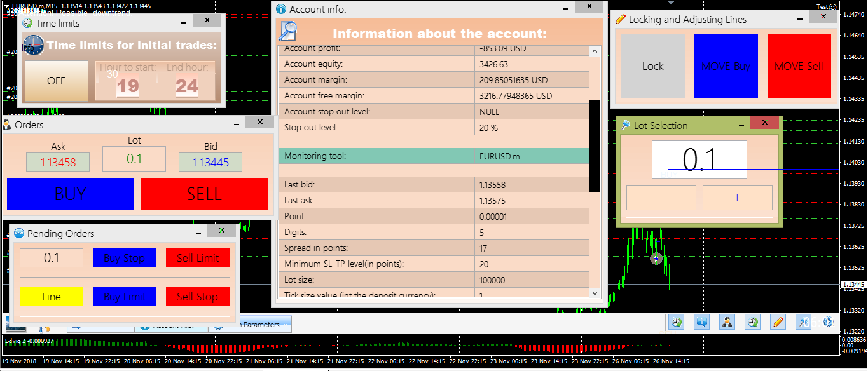
Task: Click scroll-up arrow in Account info list
Action: pyautogui.click(x=595, y=51)
